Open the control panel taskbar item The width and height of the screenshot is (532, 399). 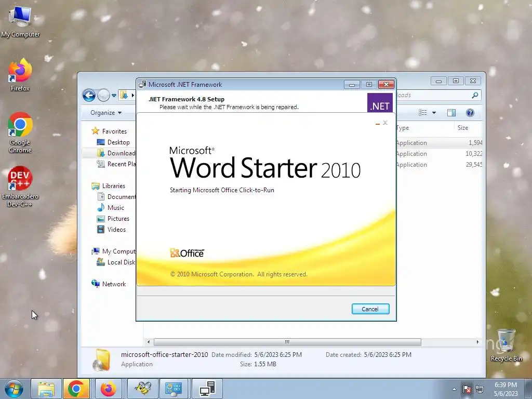point(174,389)
